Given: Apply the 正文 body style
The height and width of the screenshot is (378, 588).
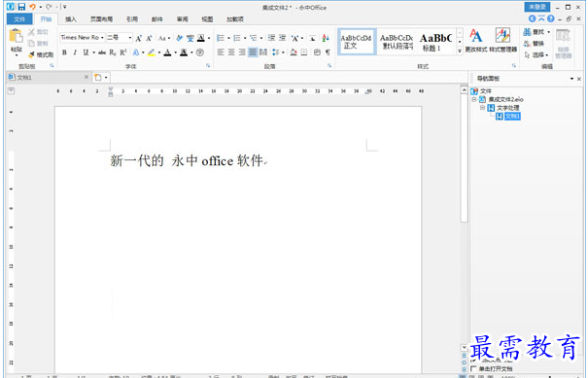Looking at the screenshot, I should tap(357, 42).
